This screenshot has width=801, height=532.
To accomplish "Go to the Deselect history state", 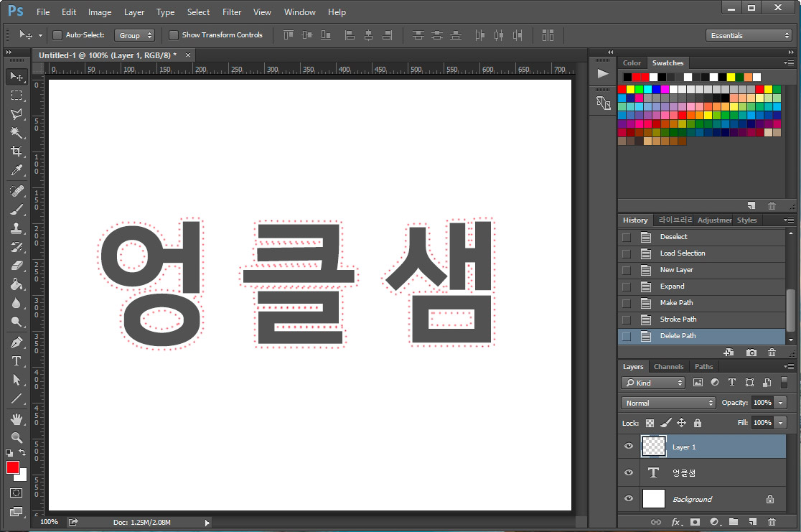I will click(x=701, y=237).
